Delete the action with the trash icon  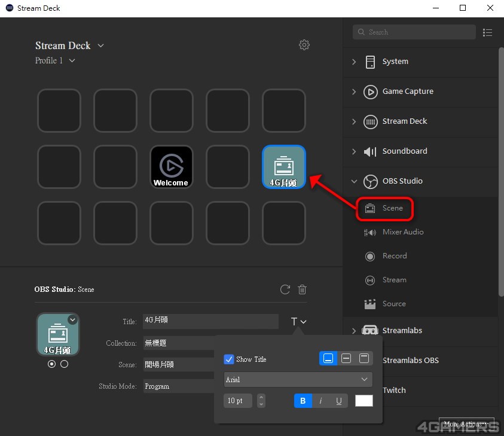coord(302,289)
